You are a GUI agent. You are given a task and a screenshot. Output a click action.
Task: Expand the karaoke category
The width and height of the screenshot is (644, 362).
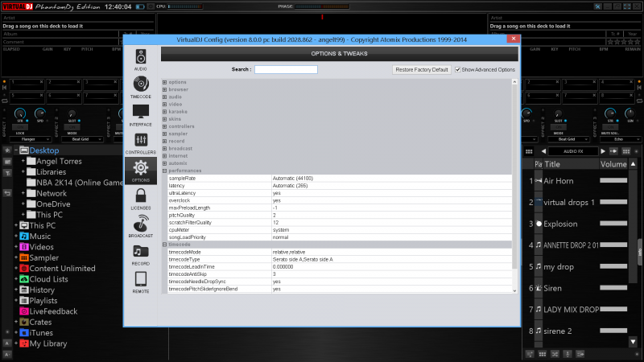(x=165, y=112)
